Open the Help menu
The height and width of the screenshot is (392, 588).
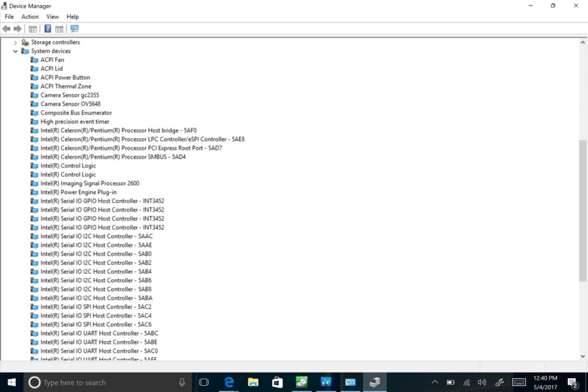pos(72,17)
